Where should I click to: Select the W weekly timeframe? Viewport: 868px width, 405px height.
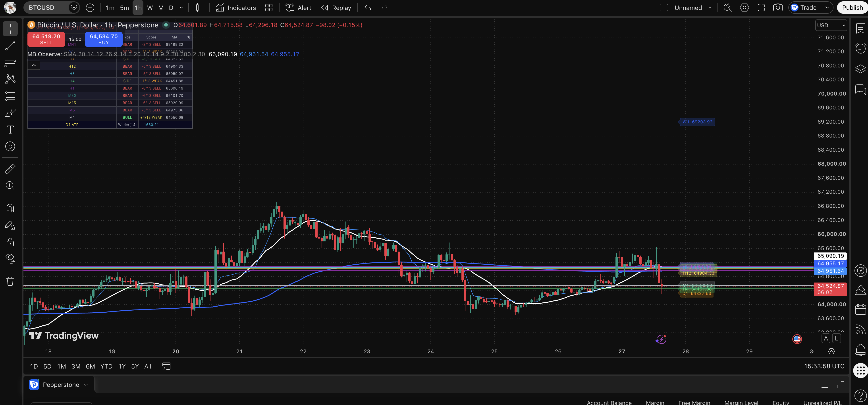(x=150, y=8)
